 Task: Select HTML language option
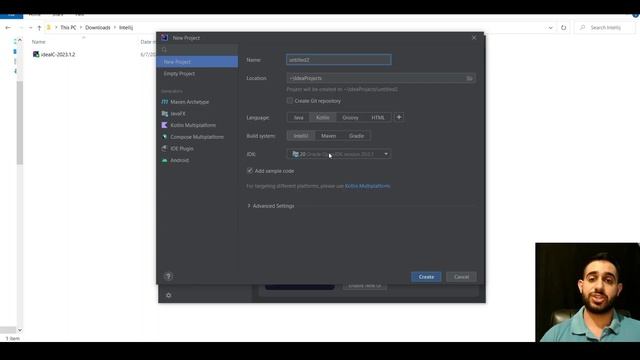[x=378, y=118]
